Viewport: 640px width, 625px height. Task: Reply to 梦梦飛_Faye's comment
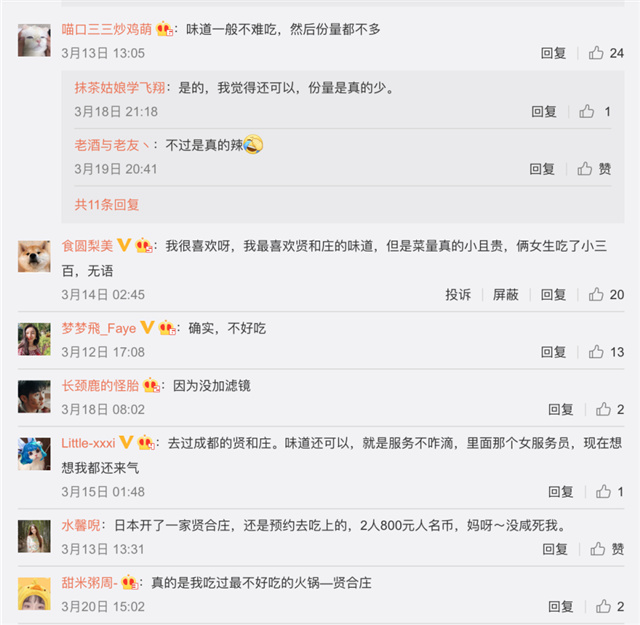tap(553, 352)
